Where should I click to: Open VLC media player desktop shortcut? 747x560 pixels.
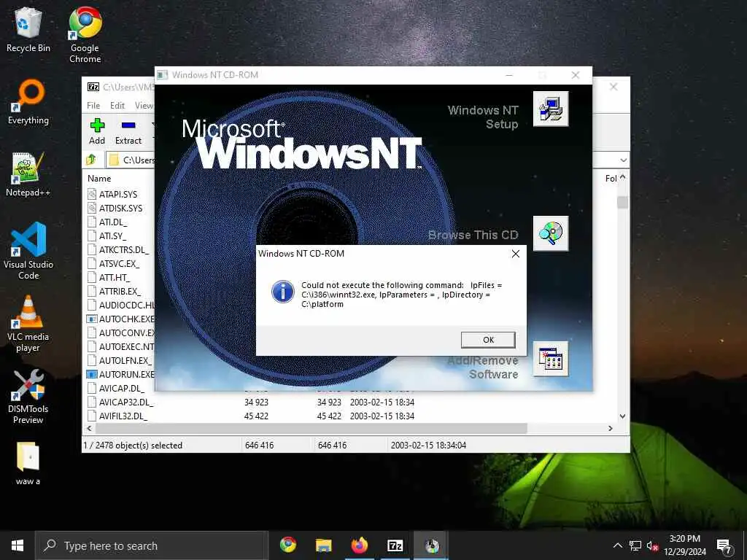click(28, 324)
